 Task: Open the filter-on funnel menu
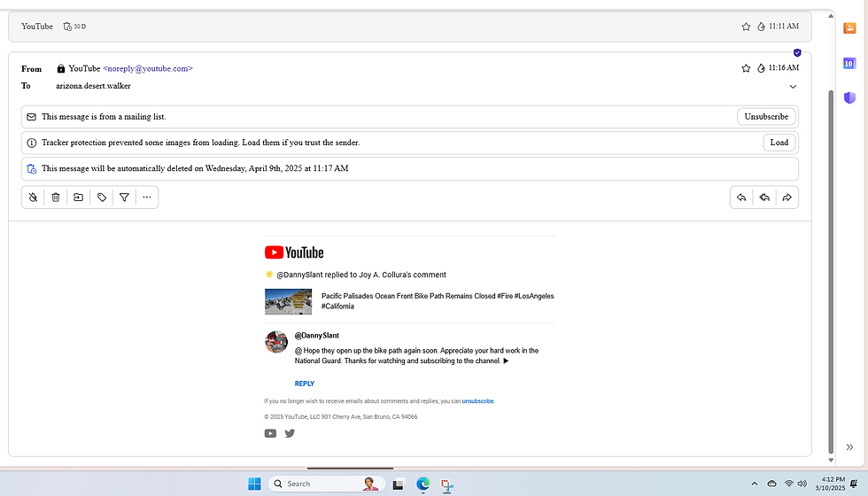124,197
